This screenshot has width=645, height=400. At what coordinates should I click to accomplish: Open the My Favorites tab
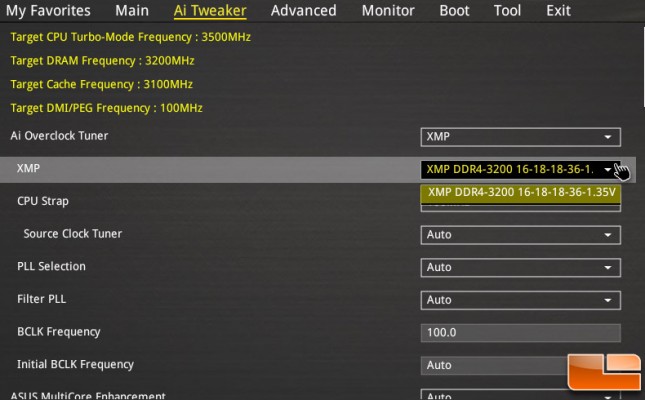coord(48,10)
